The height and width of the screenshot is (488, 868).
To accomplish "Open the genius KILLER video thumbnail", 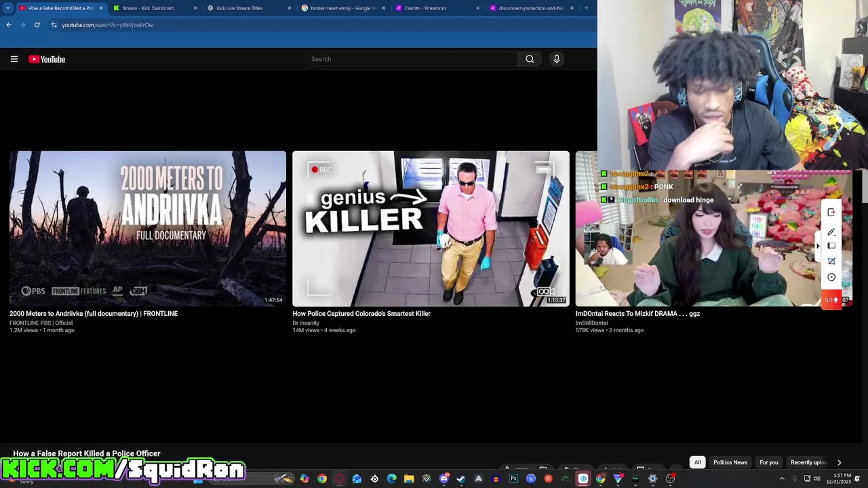I will (431, 228).
